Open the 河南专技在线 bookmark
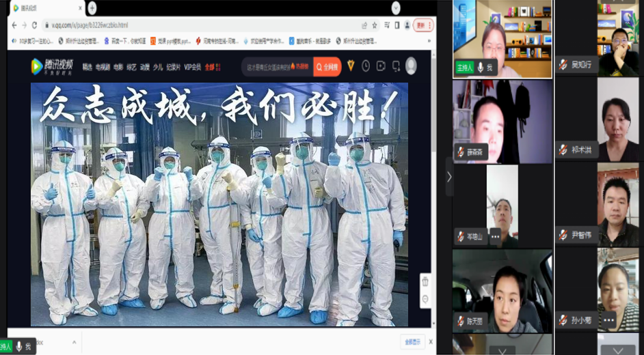 click(x=217, y=41)
